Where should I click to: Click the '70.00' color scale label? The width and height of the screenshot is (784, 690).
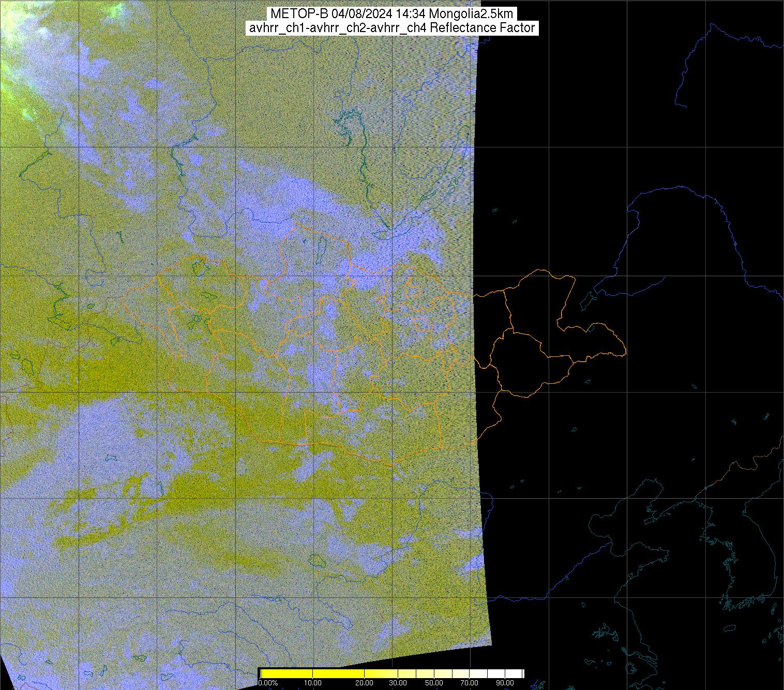[x=469, y=683]
